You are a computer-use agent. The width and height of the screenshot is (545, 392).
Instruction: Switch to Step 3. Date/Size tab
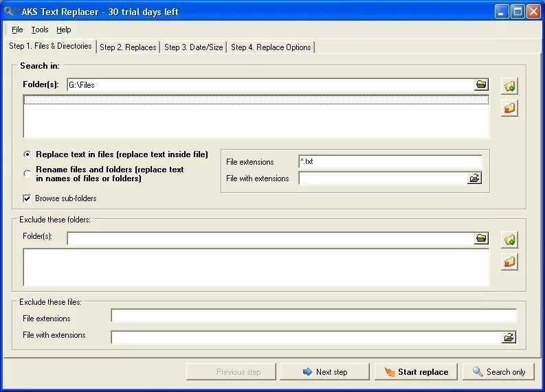tap(193, 47)
